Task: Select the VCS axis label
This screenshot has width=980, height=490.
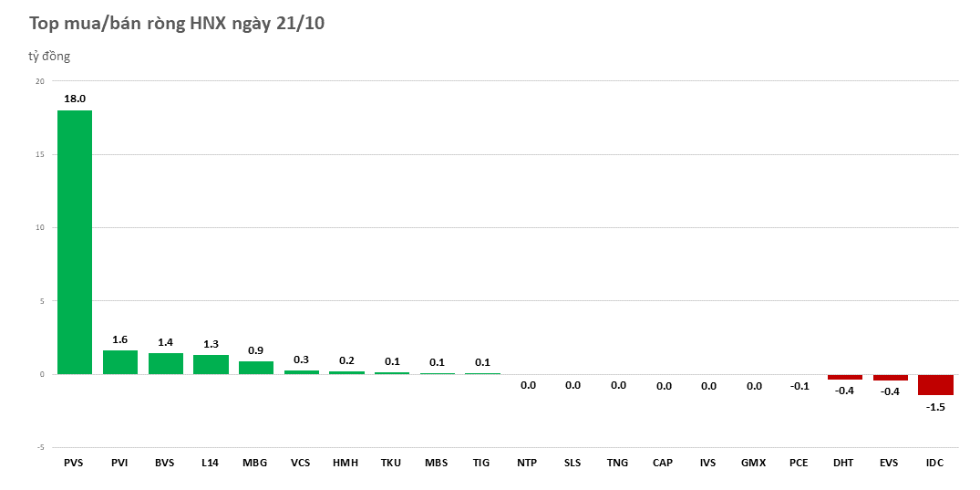Action: (x=301, y=464)
